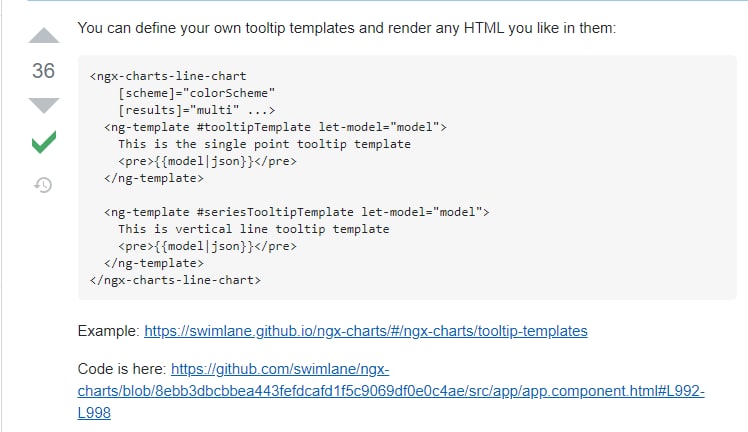Downvote the answer using the down arrow
Image resolution: width=748 pixels, height=432 pixels.
[x=43, y=105]
